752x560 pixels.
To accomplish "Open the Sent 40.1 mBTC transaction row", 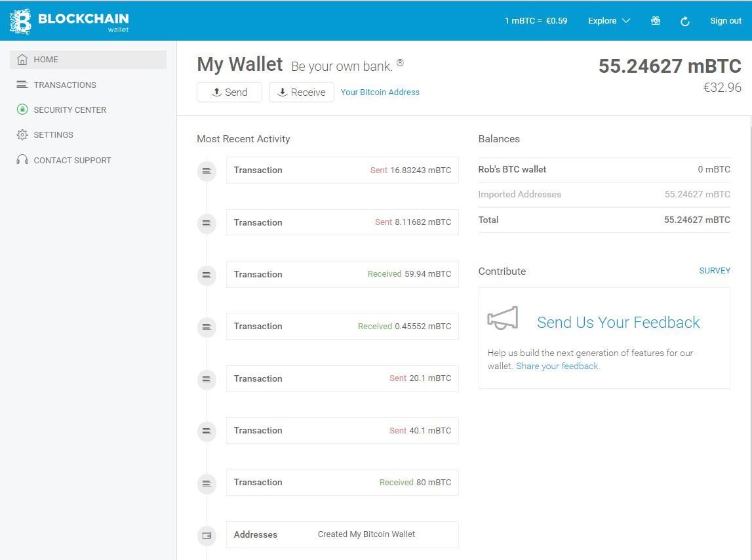I will point(342,430).
